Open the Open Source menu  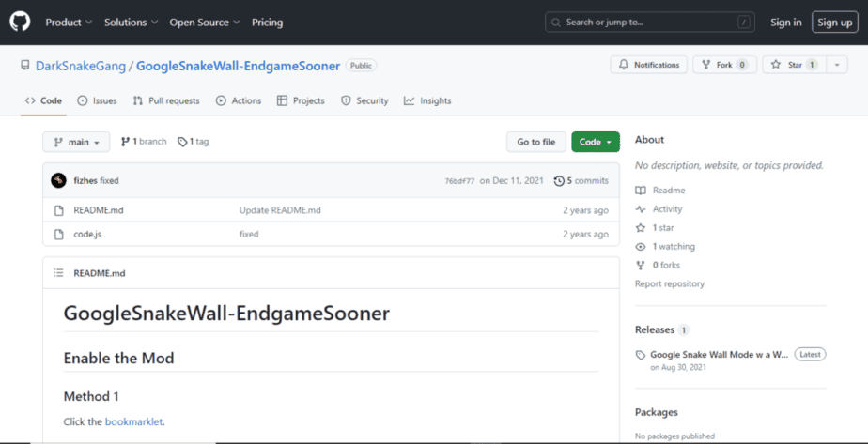click(205, 23)
